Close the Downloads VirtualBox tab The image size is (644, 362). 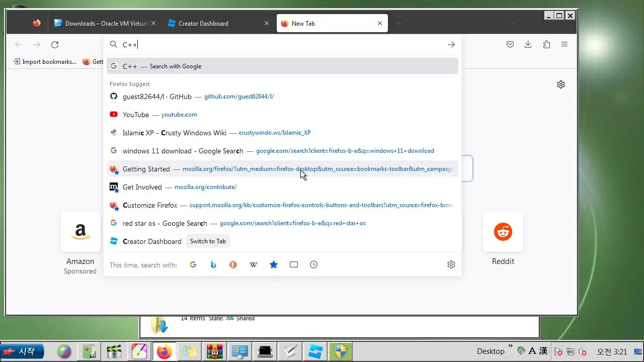tap(153, 23)
